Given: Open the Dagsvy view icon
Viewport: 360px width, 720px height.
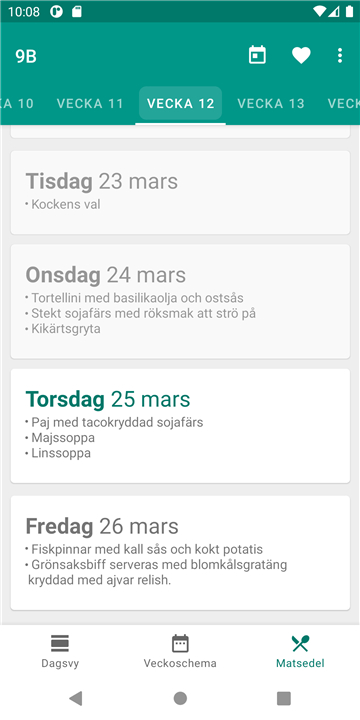Looking at the screenshot, I should [60, 643].
